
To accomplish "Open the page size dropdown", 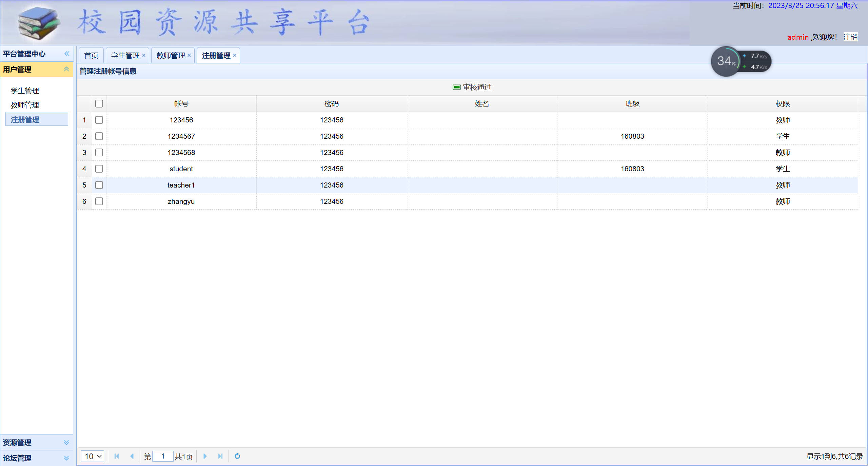I will coord(93,456).
